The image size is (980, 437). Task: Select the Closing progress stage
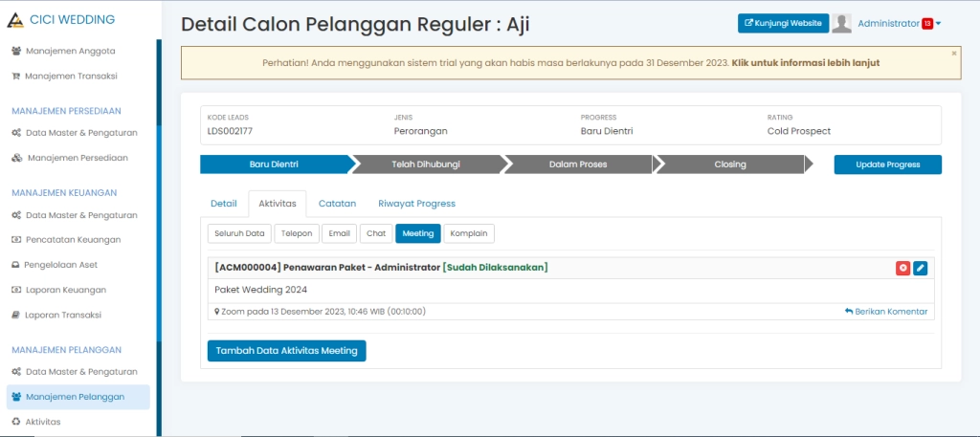[729, 164]
